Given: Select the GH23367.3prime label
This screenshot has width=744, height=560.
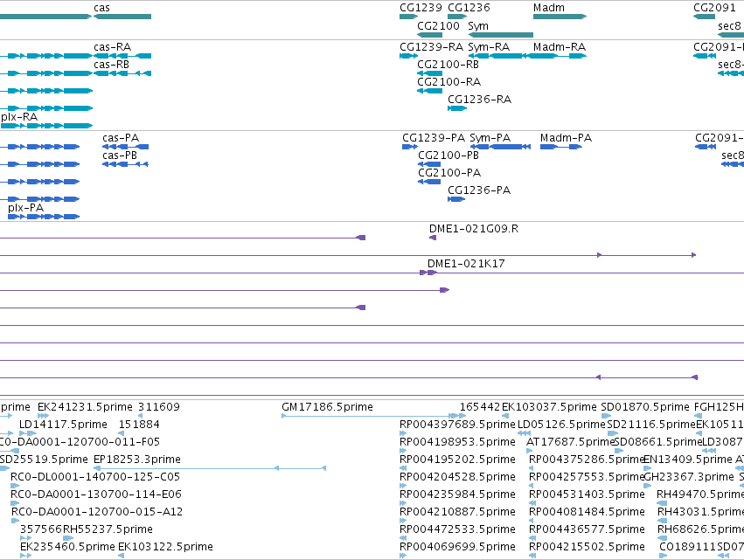Looking at the screenshot, I should [x=689, y=476].
